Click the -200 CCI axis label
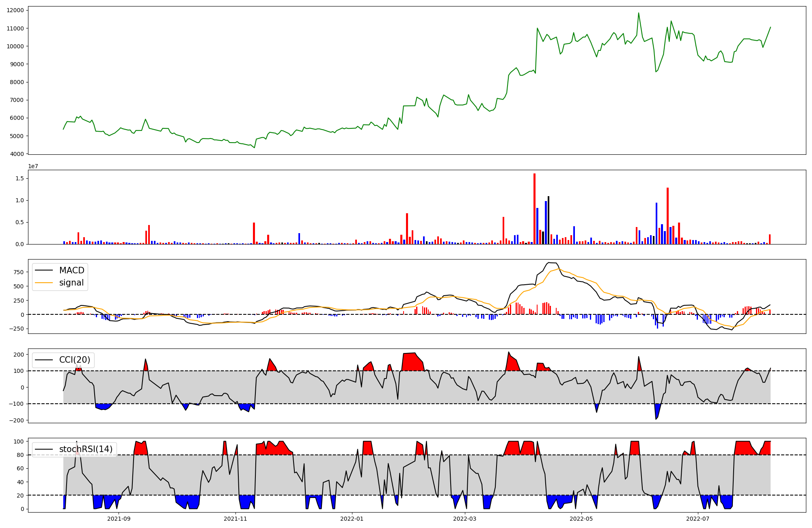The image size is (812, 528). coord(16,420)
